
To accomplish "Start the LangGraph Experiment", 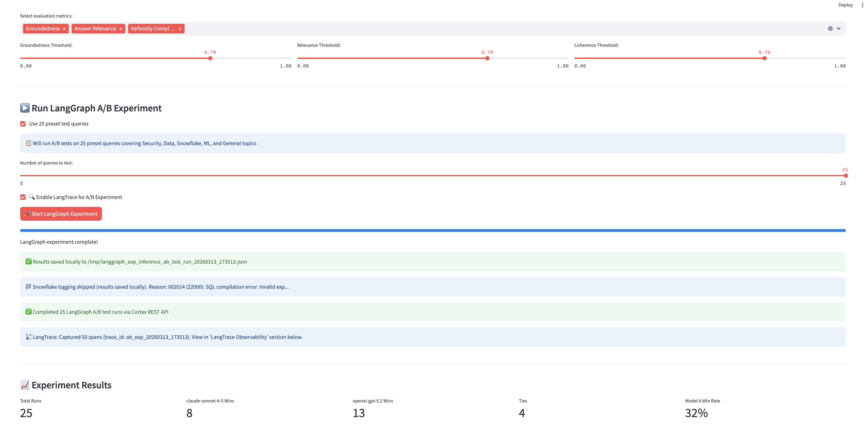I will 61,214.
